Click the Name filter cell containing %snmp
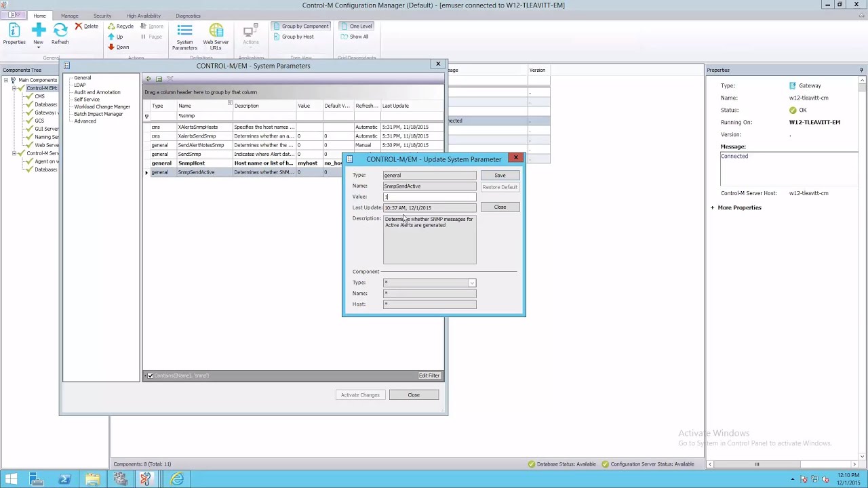 coord(203,116)
